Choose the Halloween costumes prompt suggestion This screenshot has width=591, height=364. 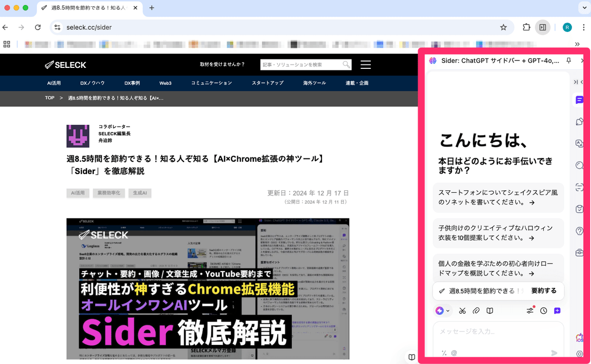[498, 233]
